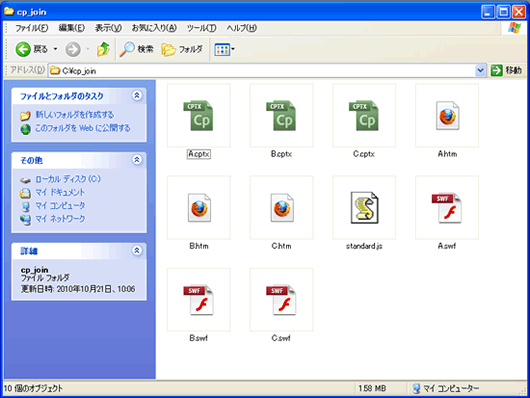Open the Views dropdown arrow
The width and height of the screenshot is (530, 398).
[x=233, y=49]
